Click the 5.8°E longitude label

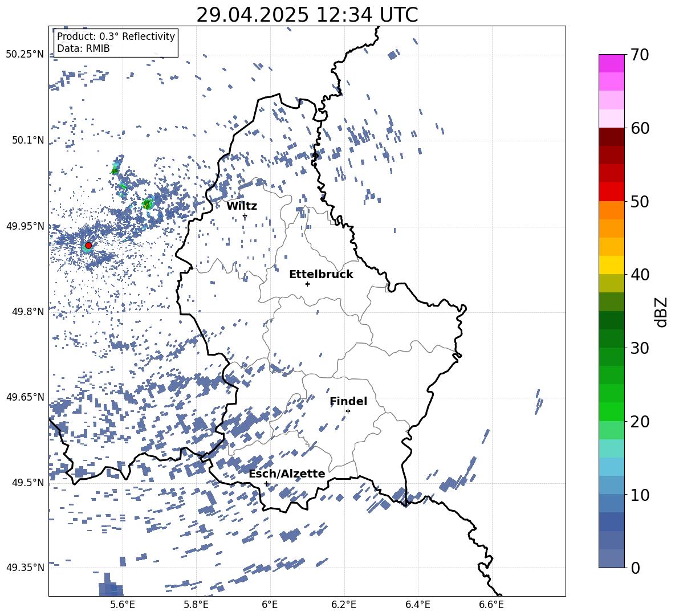click(196, 605)
